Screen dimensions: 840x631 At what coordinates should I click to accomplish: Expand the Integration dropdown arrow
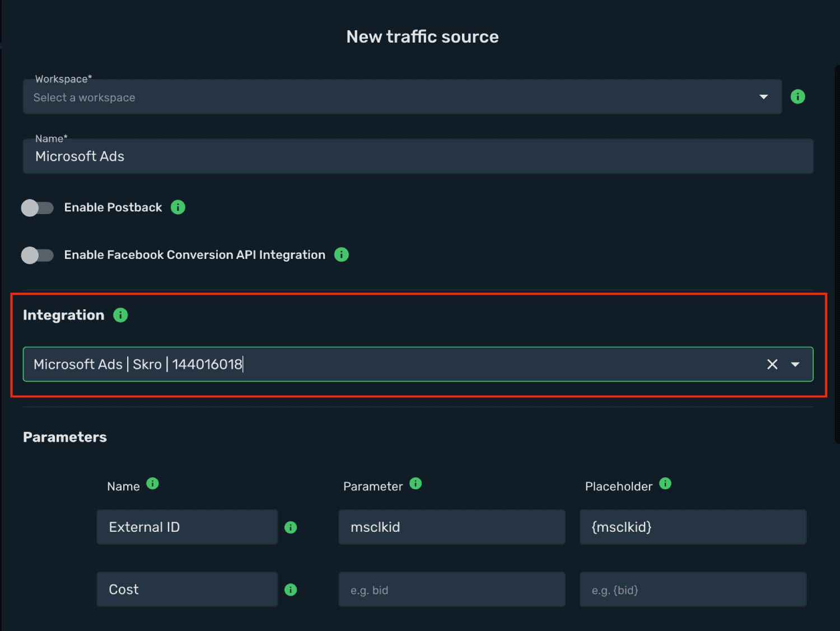(x=795, y=364)
